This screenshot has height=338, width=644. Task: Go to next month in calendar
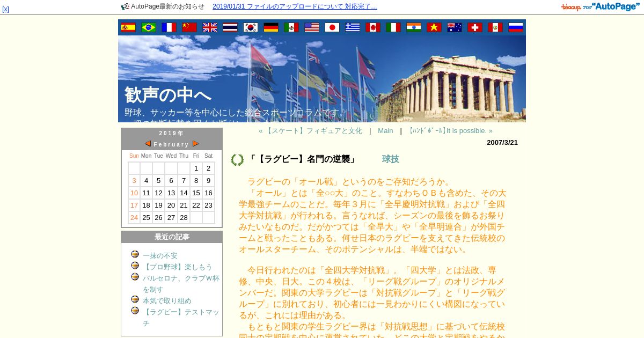click(196, 144)
